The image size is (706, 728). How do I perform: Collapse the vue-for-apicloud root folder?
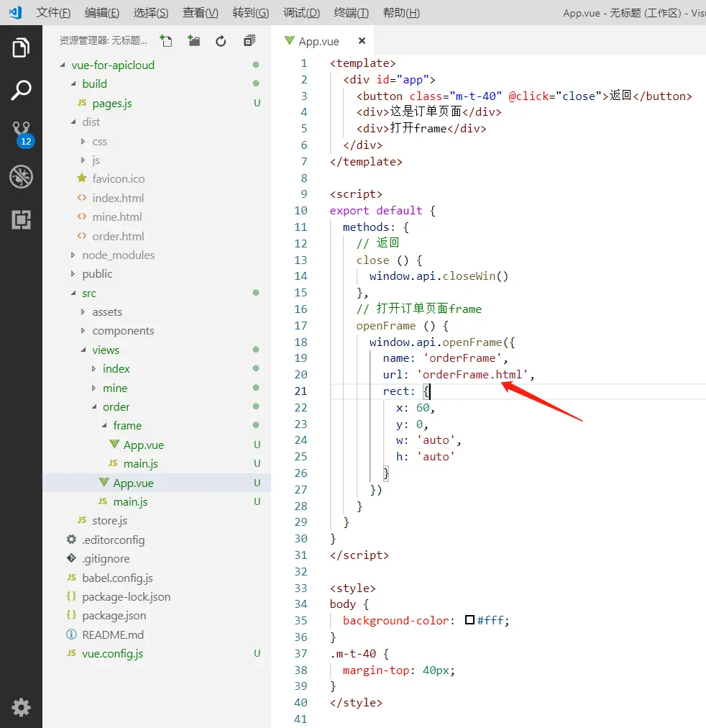pyautogui.click(x=63, y=65)
